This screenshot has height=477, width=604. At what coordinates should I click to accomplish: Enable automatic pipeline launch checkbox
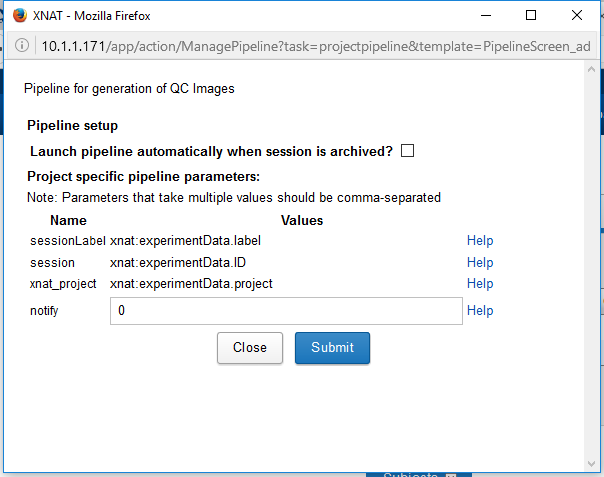[407, 151]
